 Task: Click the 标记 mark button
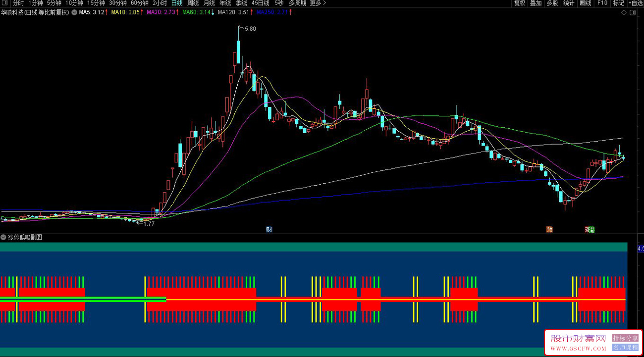619,3
